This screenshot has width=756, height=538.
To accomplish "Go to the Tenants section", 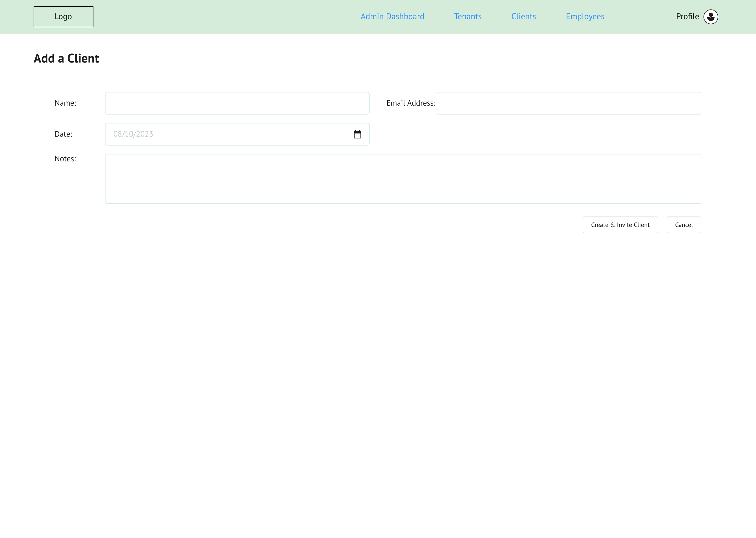I will 467,17.
